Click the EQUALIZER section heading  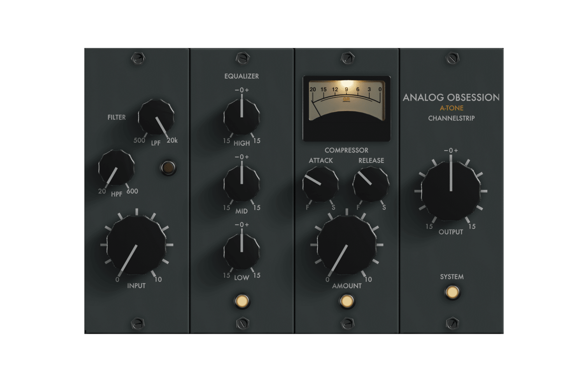(x=241, y=76)
